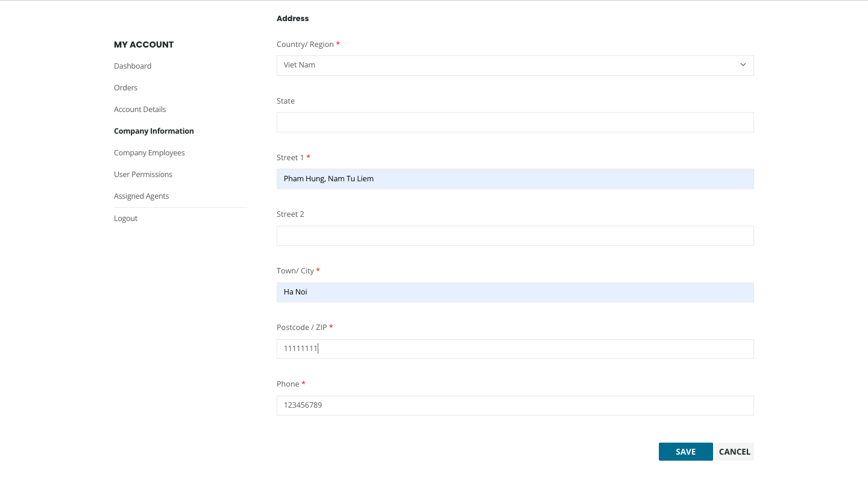
Task: Select Company Information in sidebar
Action: tap(154, 131)
